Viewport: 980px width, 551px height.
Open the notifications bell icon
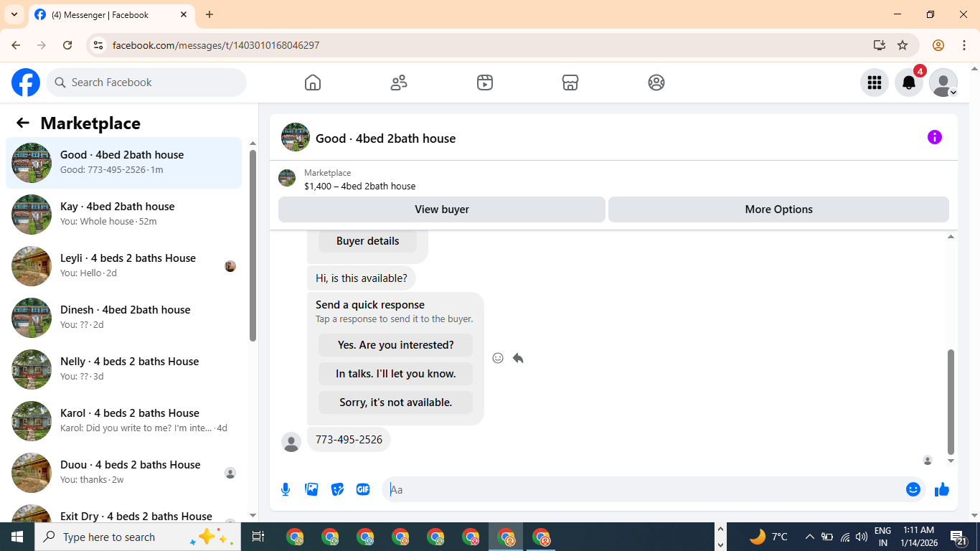pos(909,83)
